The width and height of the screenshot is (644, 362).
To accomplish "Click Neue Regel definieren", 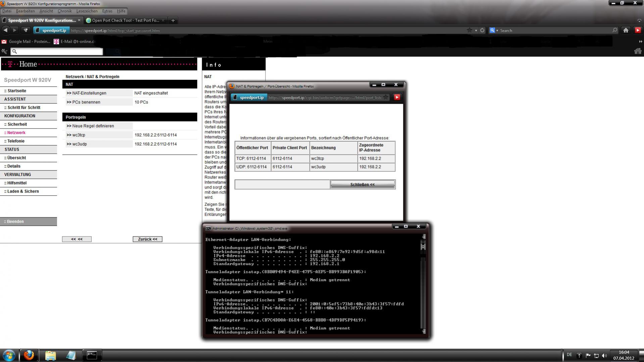I will click(90, 126).
